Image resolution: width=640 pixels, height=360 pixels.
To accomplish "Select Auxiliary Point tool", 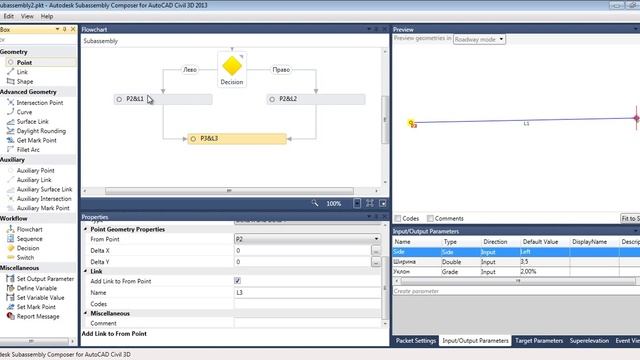I will (x=36, y=170).
